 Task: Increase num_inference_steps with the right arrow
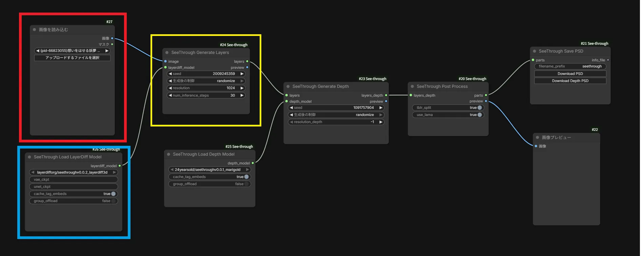coord(242,95)
